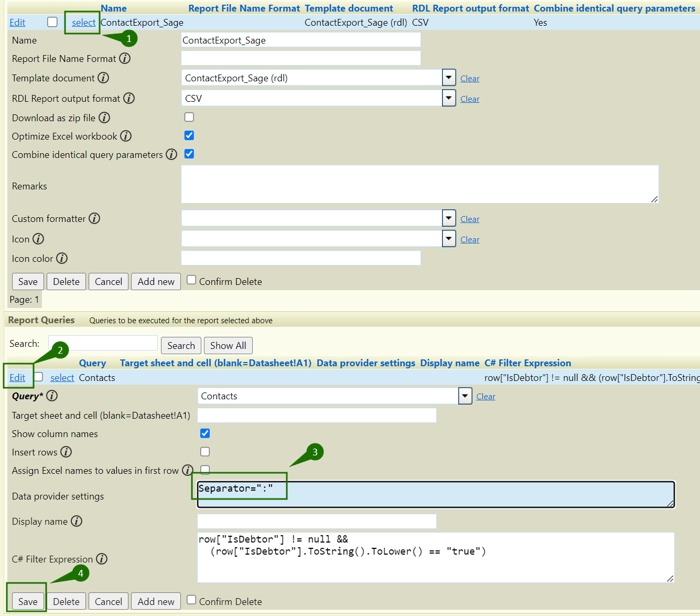700x616 pixels.
Task: Click the Clear link next to CSV format
Action: 469,99
